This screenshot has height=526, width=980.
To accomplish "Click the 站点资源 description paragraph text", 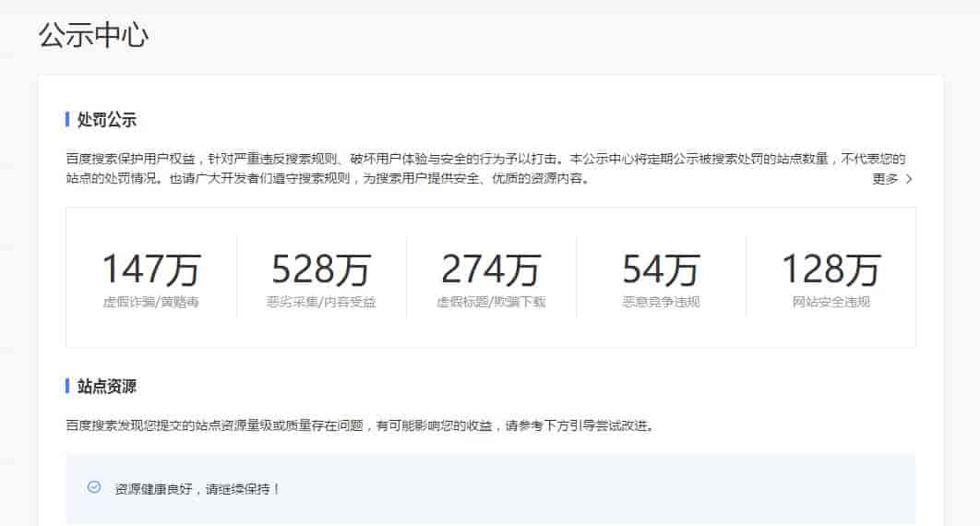I will click(360, 426).
